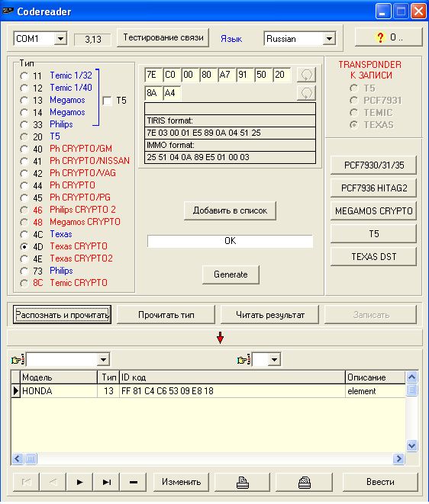Select the HONDA row in the table
Viewport: 429px width, 504px height.
pos(208,391)
